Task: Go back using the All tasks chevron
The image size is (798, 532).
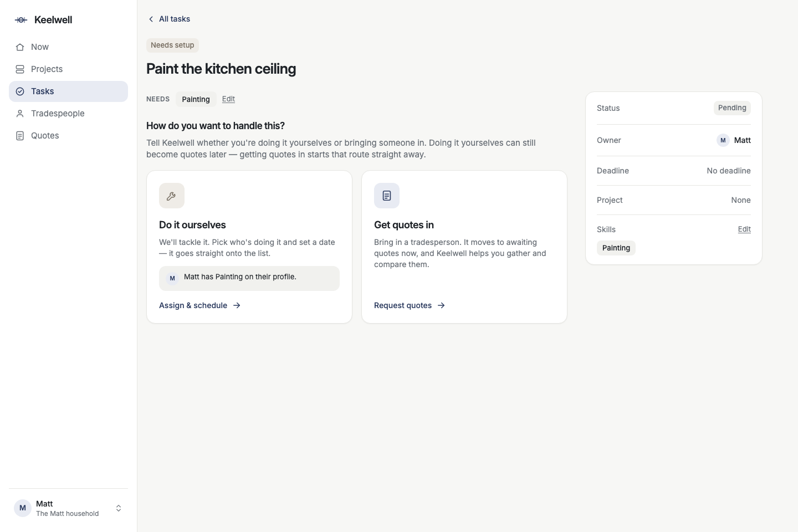Action: coord(151,19)
